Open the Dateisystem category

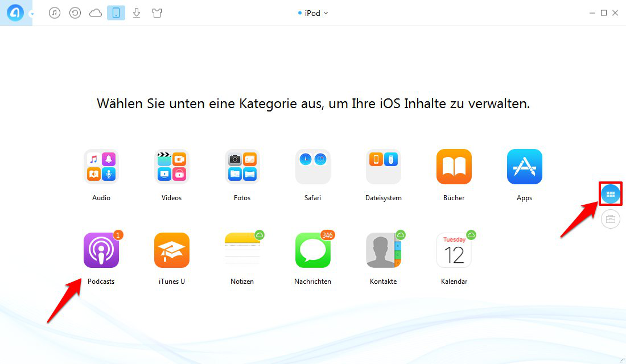click(x=383, y=167)
